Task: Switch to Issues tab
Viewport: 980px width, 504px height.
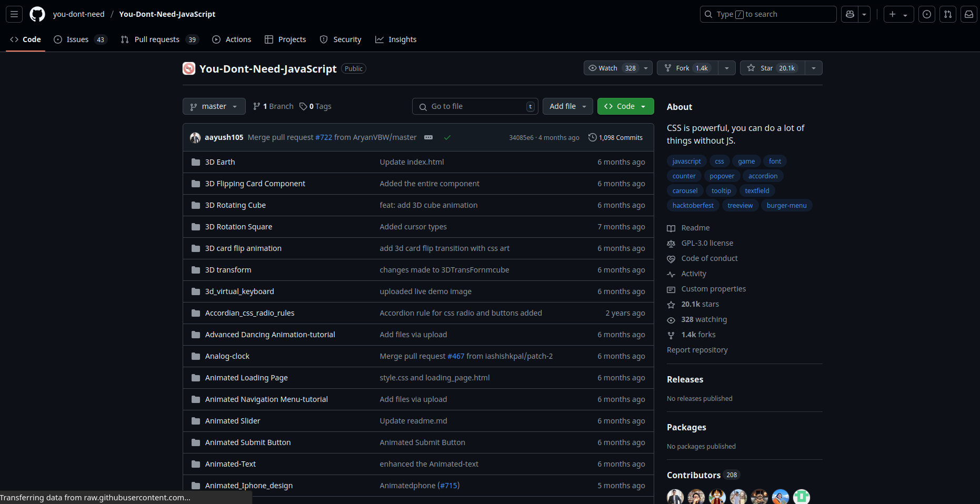Action: click(81, 39)
